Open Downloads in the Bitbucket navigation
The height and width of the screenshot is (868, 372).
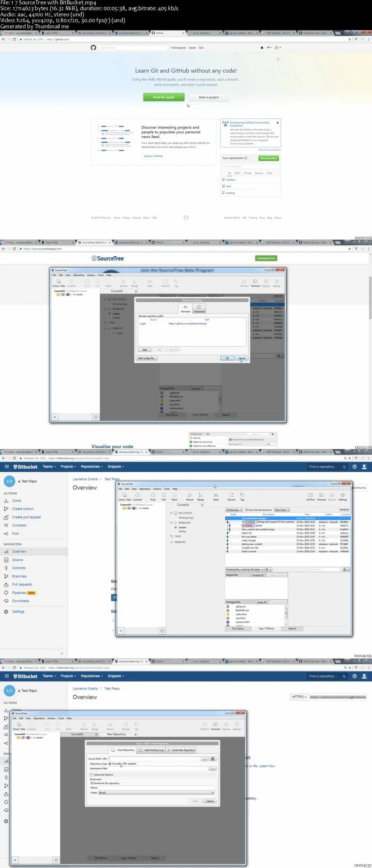click(20, 601)
